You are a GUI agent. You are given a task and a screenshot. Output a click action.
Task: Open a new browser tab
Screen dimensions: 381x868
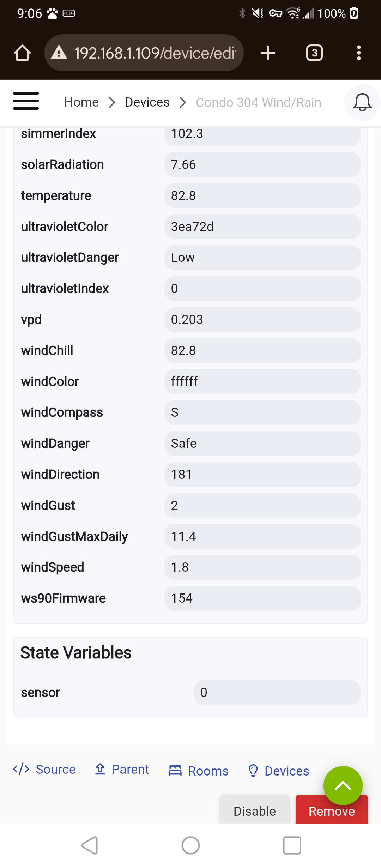tap(268, 53)
